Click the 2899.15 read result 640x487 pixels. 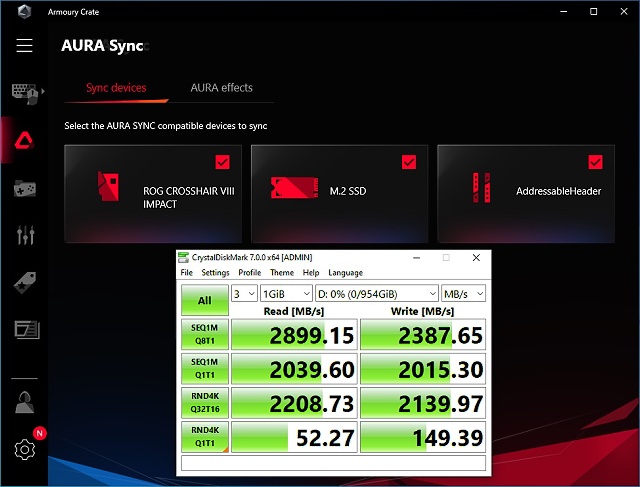[294, 335]
